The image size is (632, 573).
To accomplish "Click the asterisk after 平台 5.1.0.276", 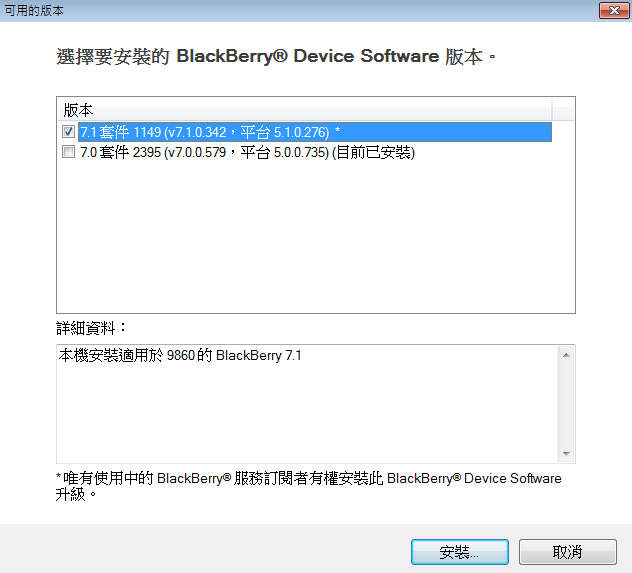I will pyautogui.click(x=337, y=131).
